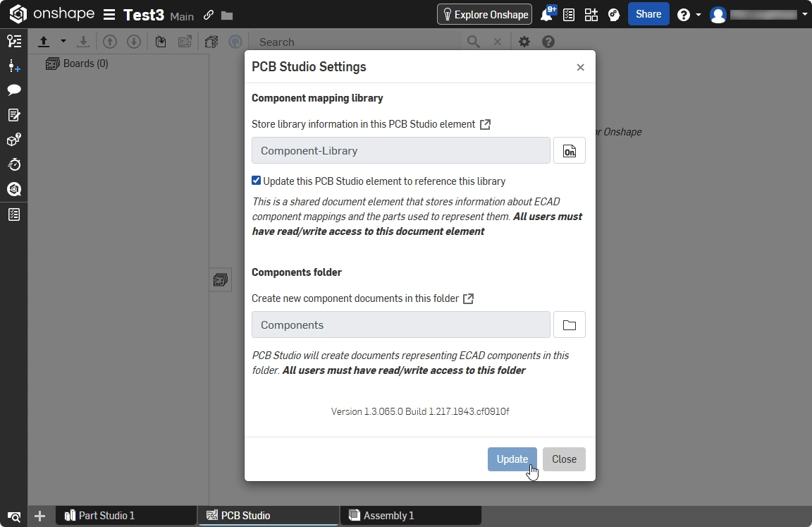Open notifications bell icon
The width and height of the screenshot is (812, 527).
(x=547, y=15)
